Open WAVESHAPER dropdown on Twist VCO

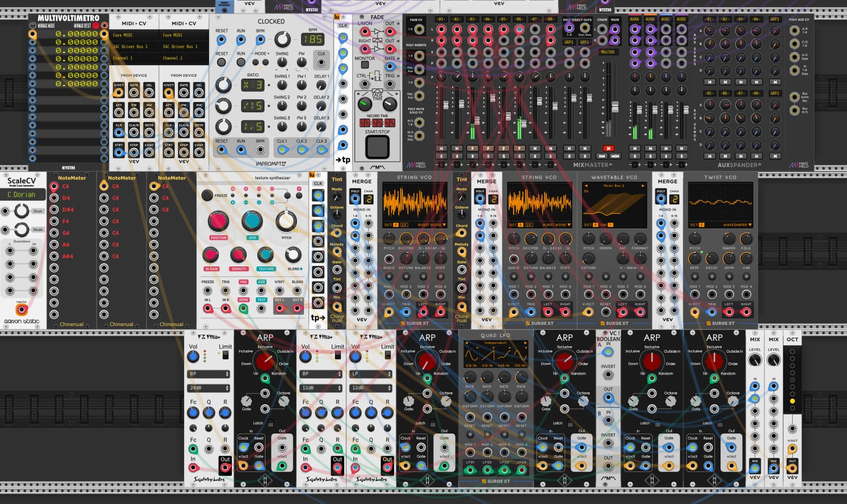point(737,225)
